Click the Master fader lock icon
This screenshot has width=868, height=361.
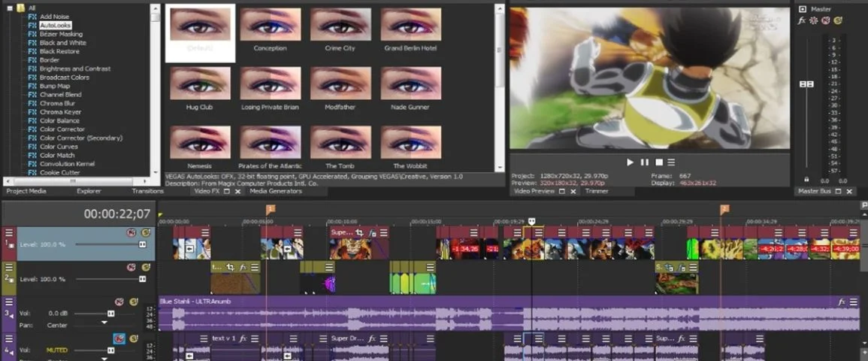pos(806,180)
